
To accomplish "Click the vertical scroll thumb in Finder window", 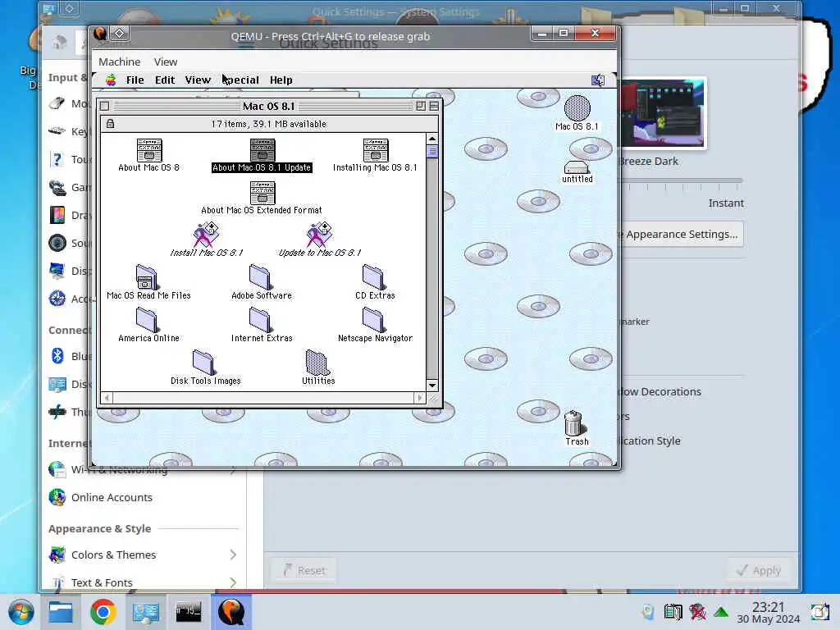I will 432,152.
